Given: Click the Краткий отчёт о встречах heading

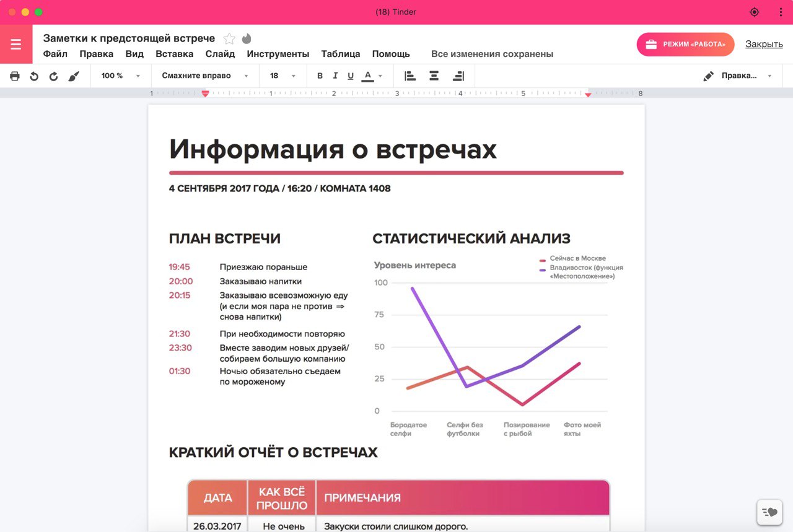Looking at the screenshot, I should pos(273,453).
